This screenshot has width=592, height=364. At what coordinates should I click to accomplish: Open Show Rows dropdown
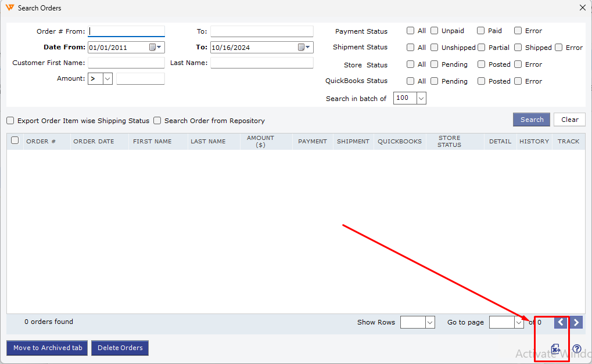pyautogui.click(x=418, y=322)
